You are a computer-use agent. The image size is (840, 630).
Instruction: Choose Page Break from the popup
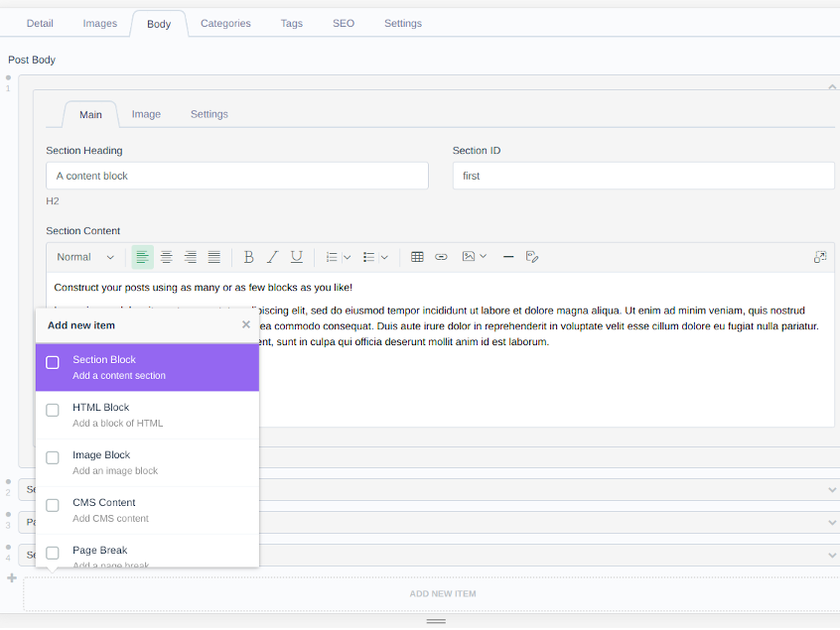(x=147, y=551)
